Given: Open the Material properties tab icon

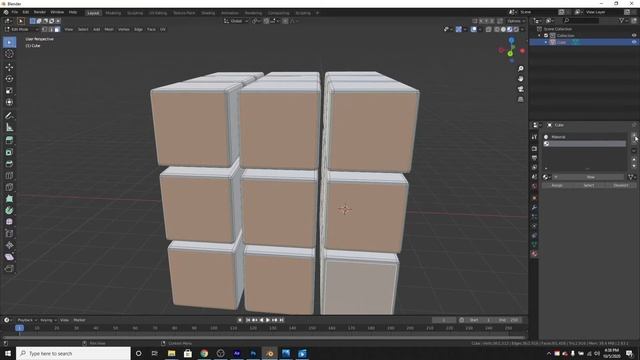Looking at the screenshot, I should pyautogui.click(x=534, y=254).
